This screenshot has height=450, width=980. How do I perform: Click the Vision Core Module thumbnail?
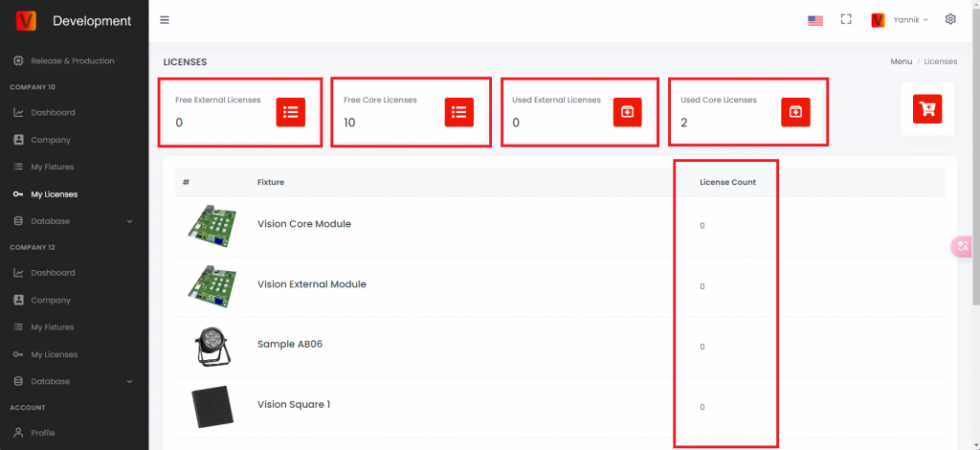[x=212, y=225]
